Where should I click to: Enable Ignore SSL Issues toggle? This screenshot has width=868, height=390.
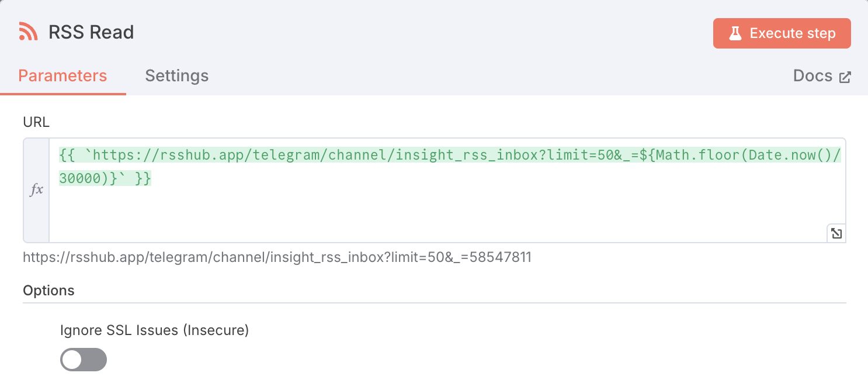pyautogui.click(x=84, y=360)
